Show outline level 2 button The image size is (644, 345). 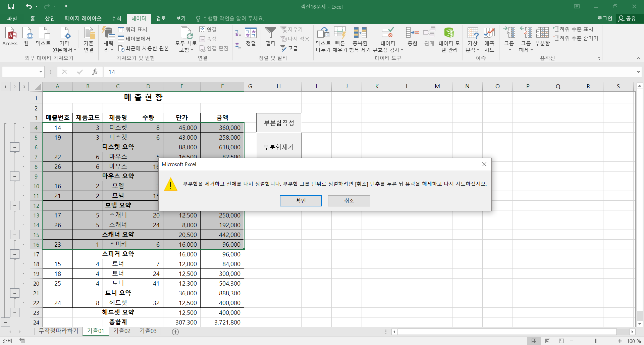[14, 87]
